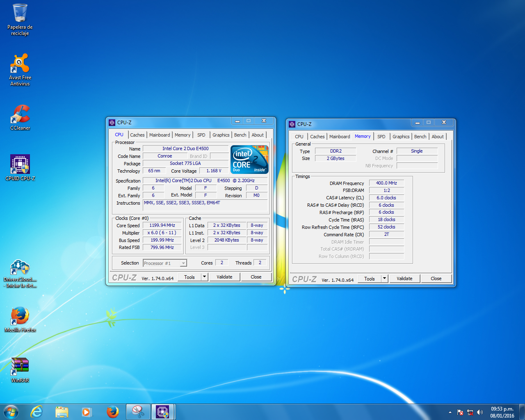Open About tab in left CPU-Z window
The height and width of the screenshot is (420, 525).
click(258, 135)
